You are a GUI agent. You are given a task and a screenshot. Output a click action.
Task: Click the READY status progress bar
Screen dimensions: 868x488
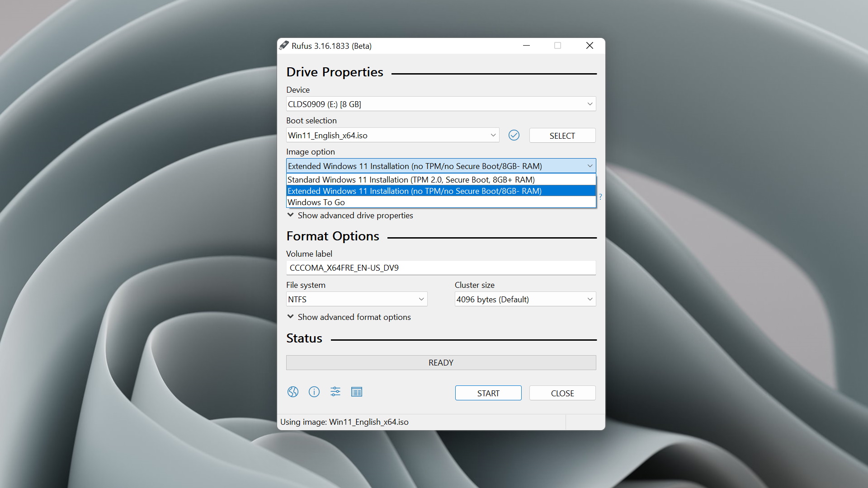coord(441,362)
